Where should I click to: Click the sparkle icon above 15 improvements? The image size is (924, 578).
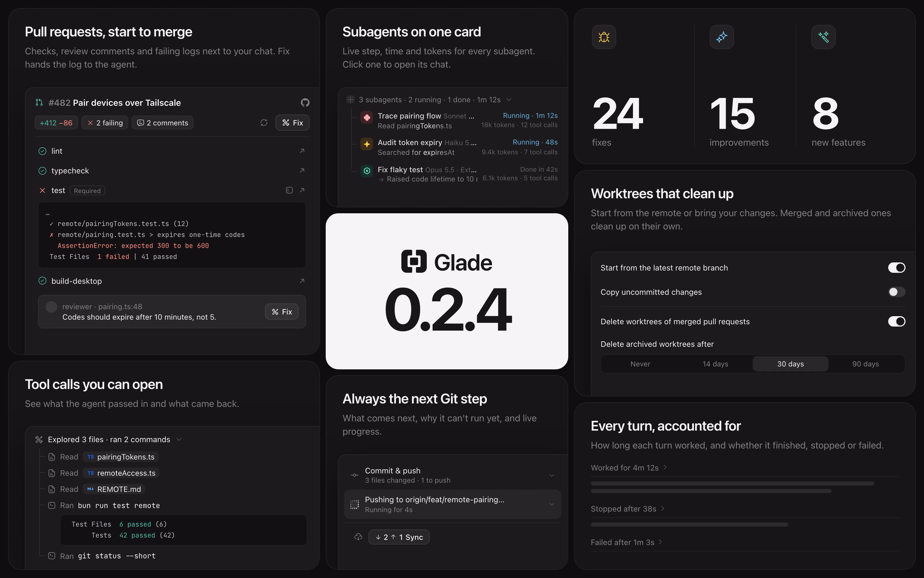coord(722,37)
